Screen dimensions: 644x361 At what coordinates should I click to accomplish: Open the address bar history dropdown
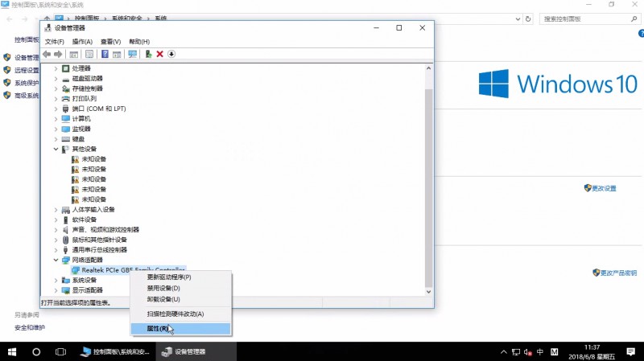click(x=518, y=18)
